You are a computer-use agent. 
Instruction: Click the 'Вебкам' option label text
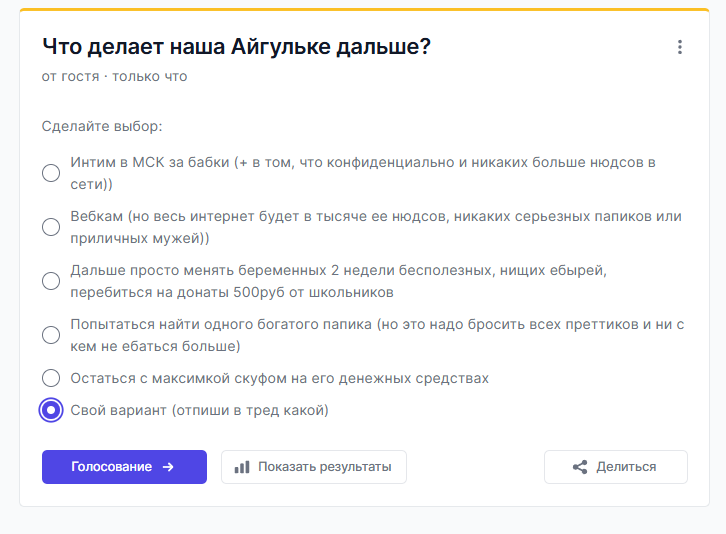[x=376, y=227]
